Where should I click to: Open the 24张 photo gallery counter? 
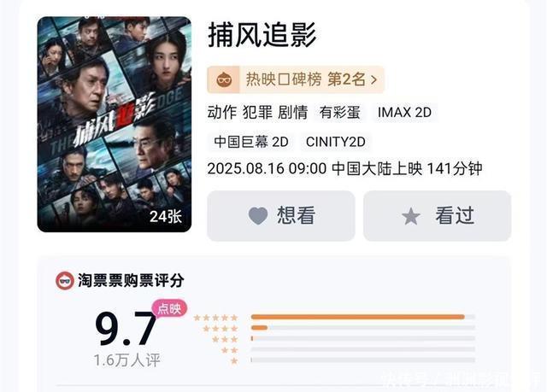pos(165,216)
